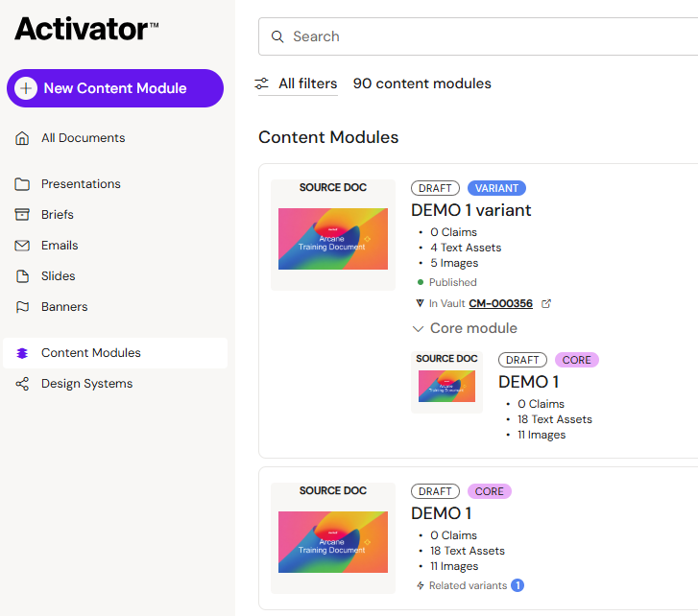This screenshot has width=698, height=616.
Task: Click the Design Systems share icon
Action: click(22, 384)
